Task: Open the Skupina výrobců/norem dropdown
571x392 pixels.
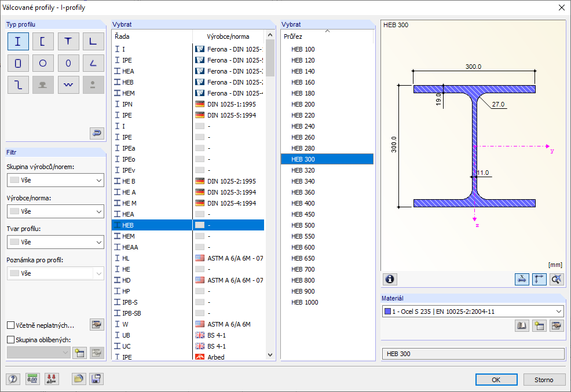Action: (x=55, y=180)
